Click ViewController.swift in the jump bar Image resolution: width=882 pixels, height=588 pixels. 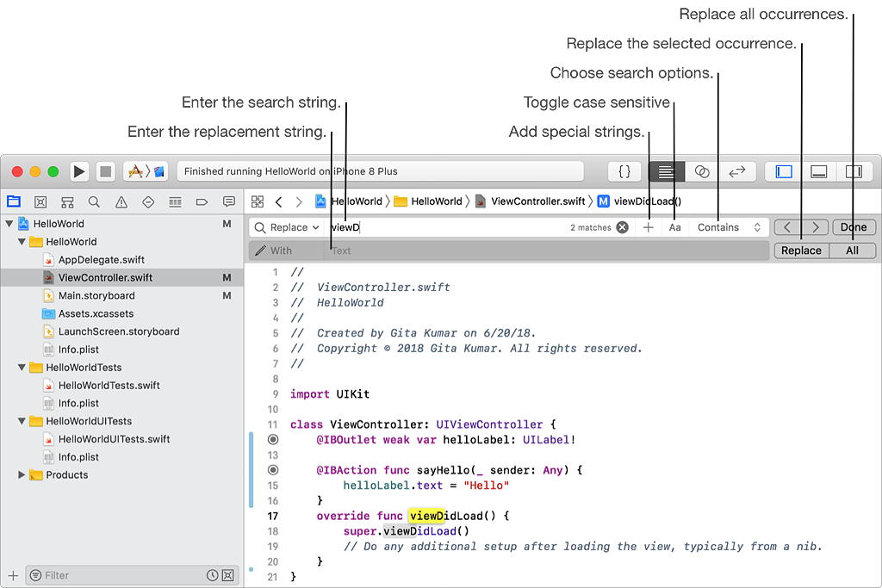531,201
